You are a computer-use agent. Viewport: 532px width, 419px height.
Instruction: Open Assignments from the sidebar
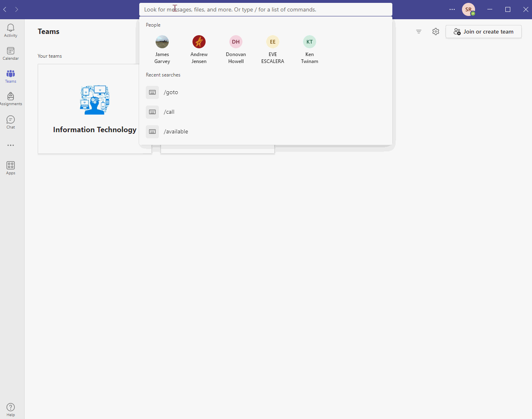11,99
